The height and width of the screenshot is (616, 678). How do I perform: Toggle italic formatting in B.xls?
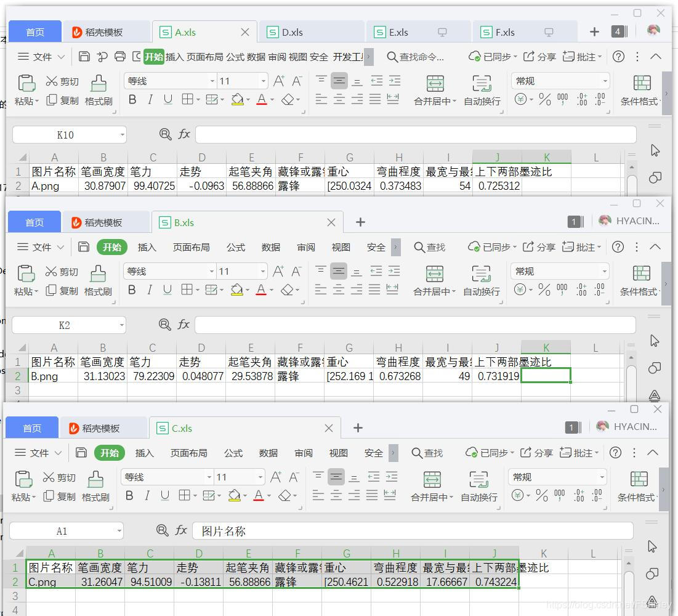pos(150,290)
